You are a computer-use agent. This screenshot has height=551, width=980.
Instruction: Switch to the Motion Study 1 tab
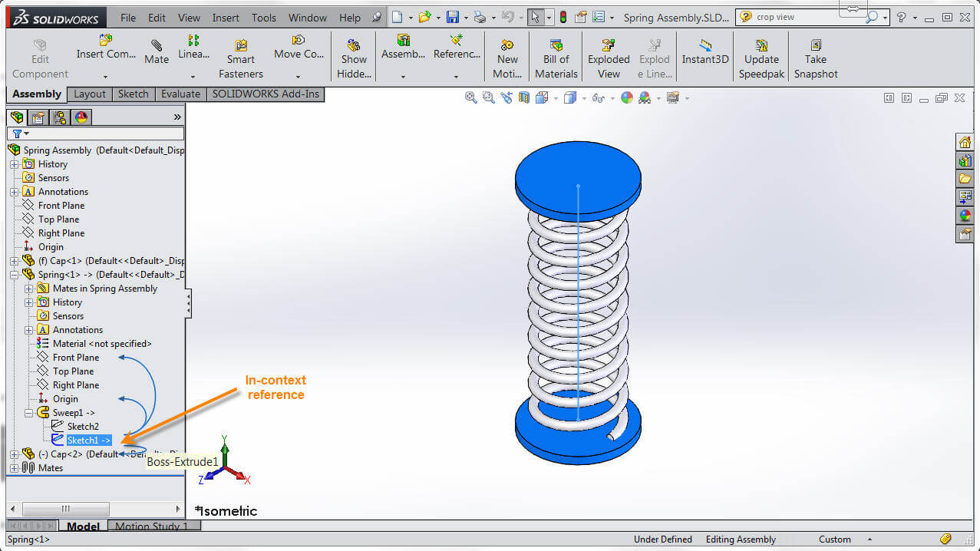pyautogui.click(x=154, y=526)
